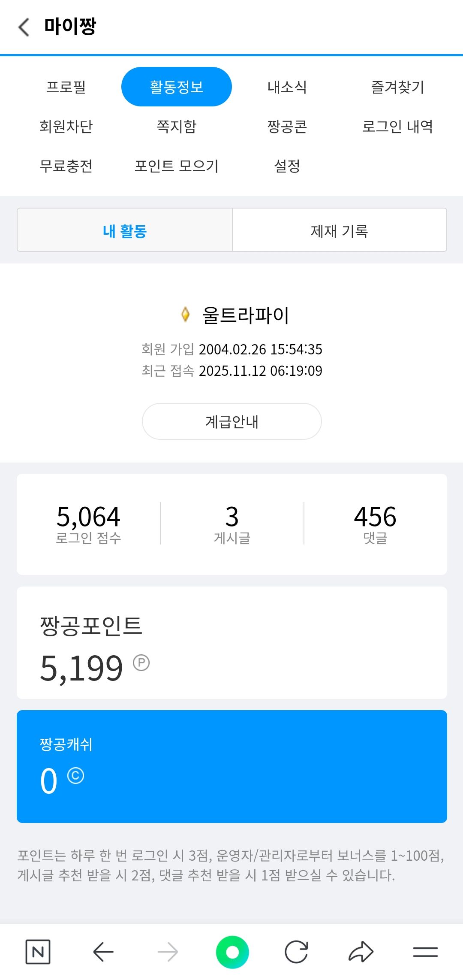
Task: Share the page with share arrow
Action: coord(361,952)
